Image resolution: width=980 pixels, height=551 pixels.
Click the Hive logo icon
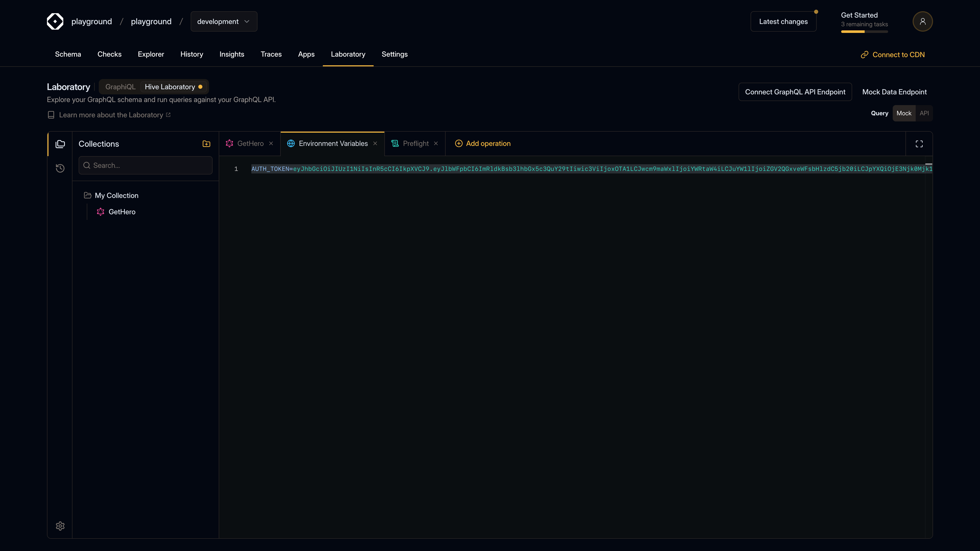point(55,21)
